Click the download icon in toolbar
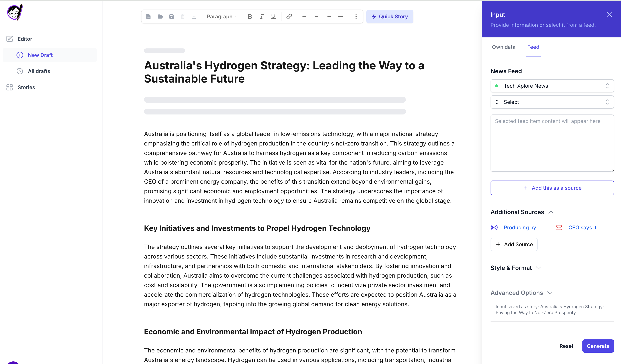Viewport: 621px width, 364px height. click(x=194, y=17)
